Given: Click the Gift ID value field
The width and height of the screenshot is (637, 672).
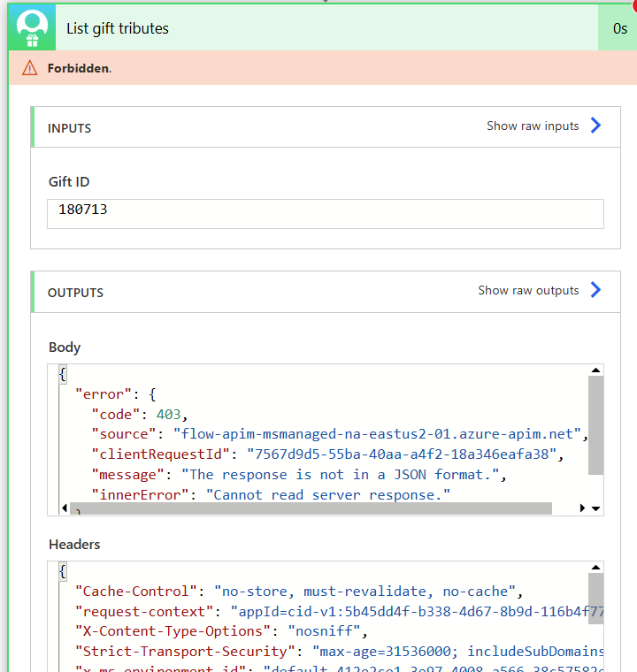Looking at the screenshot, I should coord(326,214).
